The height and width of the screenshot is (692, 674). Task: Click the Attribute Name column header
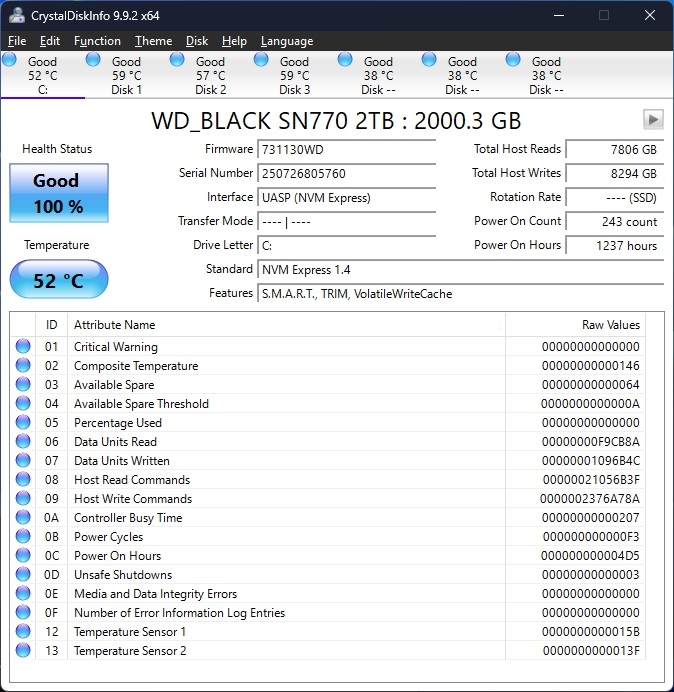[x=286, y=325]
